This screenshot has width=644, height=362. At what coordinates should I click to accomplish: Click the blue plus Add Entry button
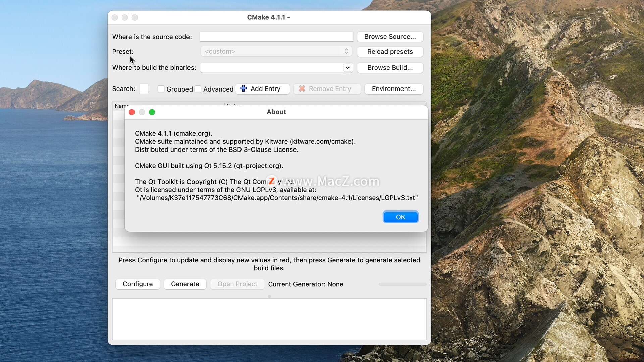point(262,89)
